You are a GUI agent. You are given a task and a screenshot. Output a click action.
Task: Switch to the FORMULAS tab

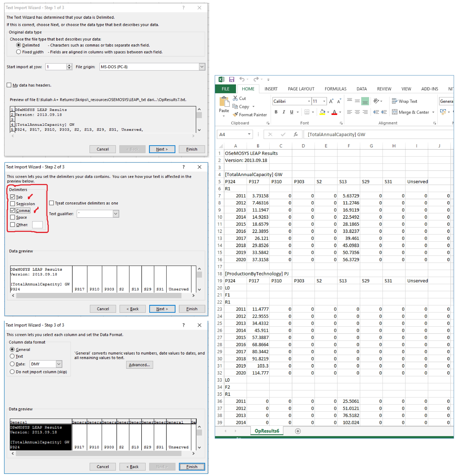pos(336,89)
